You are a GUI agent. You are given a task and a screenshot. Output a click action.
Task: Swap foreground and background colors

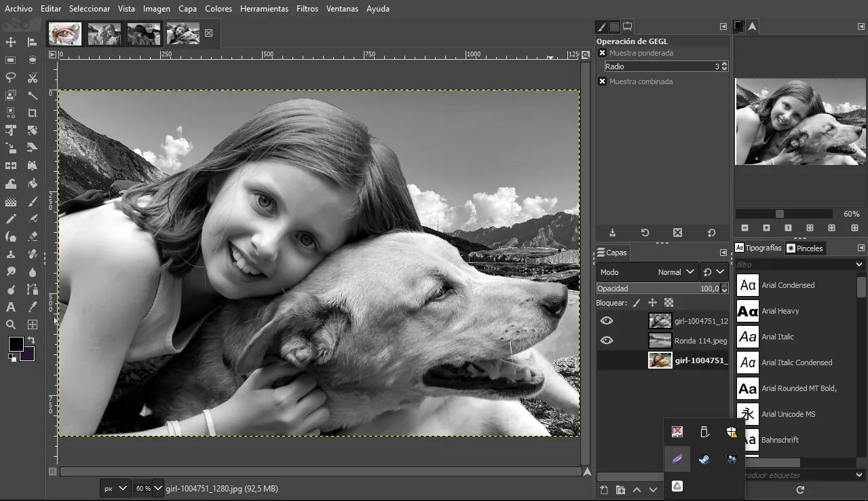[x=31, y=340]
